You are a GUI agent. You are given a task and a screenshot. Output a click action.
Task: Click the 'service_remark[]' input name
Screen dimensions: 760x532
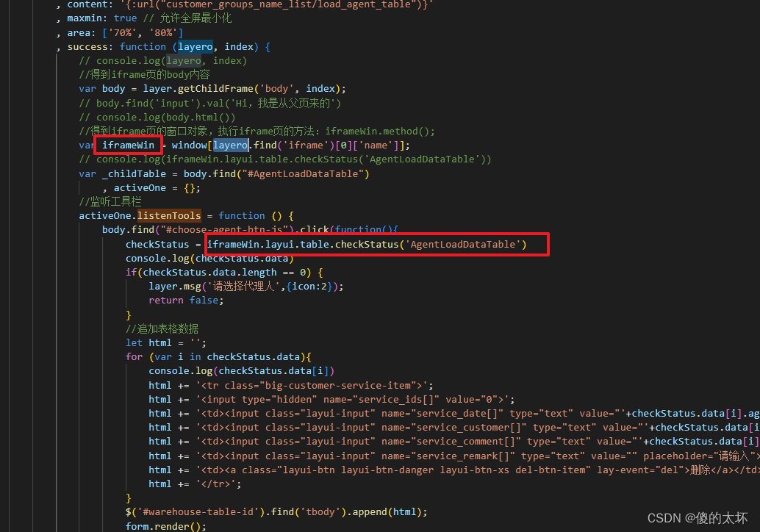pos(463,456)
